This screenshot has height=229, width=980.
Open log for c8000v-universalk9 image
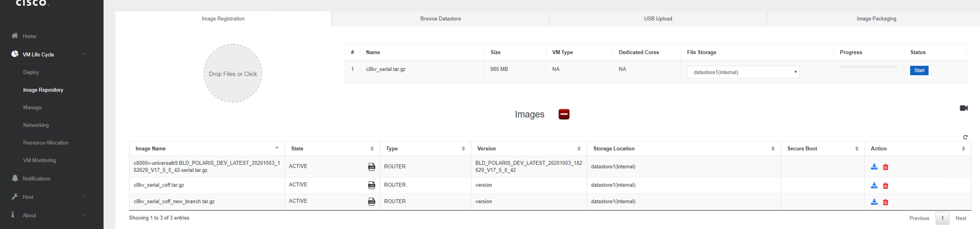click(371, 167)
